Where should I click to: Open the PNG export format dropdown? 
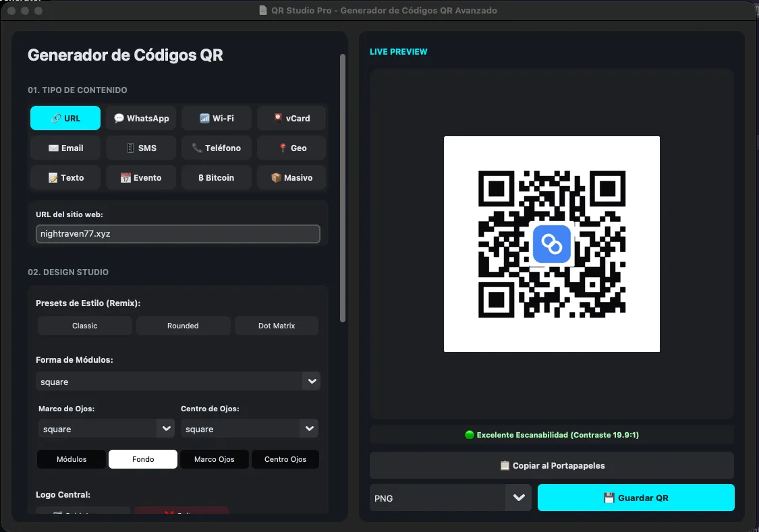pyautogui.click(x=450, y=498)
